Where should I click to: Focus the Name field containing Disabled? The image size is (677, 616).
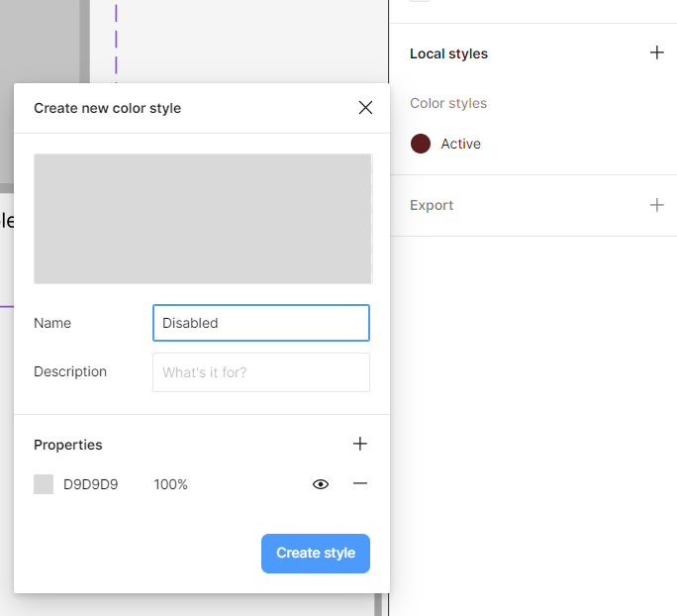point(261,323)
